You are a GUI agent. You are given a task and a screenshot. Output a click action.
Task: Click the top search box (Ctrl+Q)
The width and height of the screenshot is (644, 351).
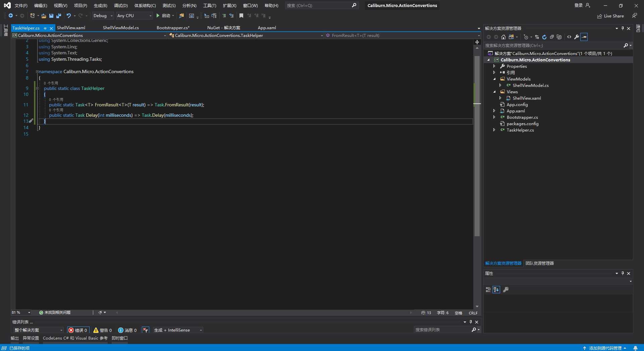[321, 6]
